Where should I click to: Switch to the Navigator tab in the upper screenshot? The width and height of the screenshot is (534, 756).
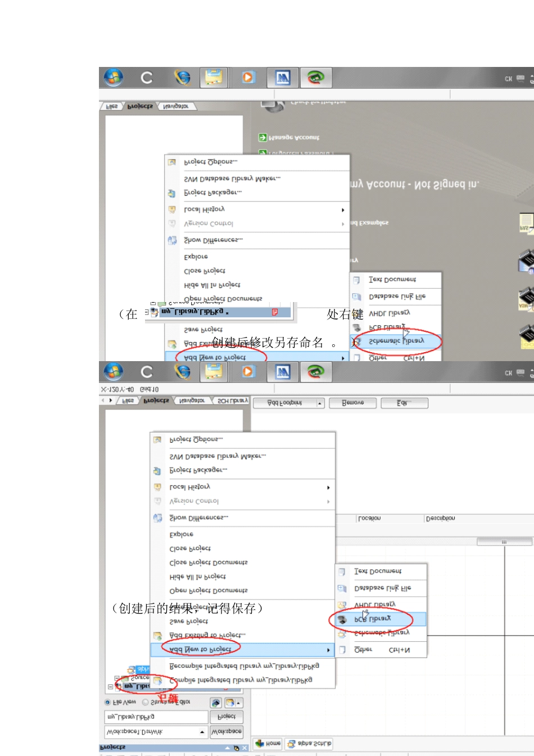pos(176,106)
